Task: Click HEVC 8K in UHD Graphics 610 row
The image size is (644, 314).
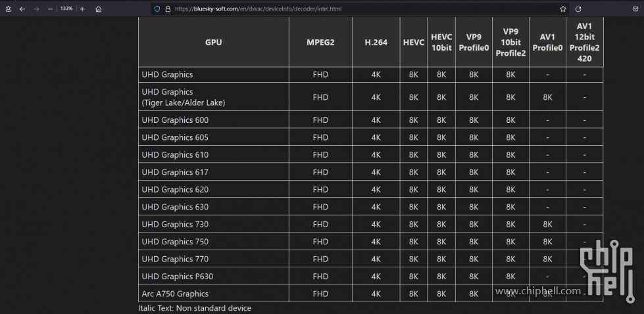Action: point(414,155)
